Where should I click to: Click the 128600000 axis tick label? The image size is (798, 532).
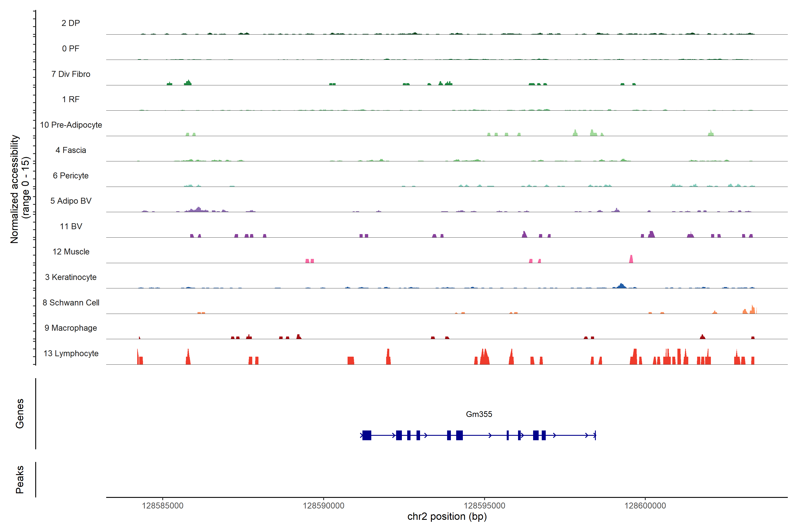645,506
